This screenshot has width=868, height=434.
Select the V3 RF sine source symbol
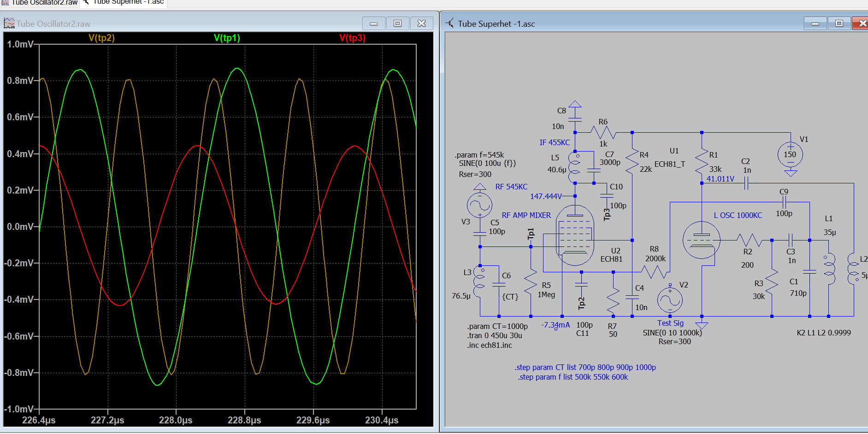pyautogui.click(x=479, y=204)
